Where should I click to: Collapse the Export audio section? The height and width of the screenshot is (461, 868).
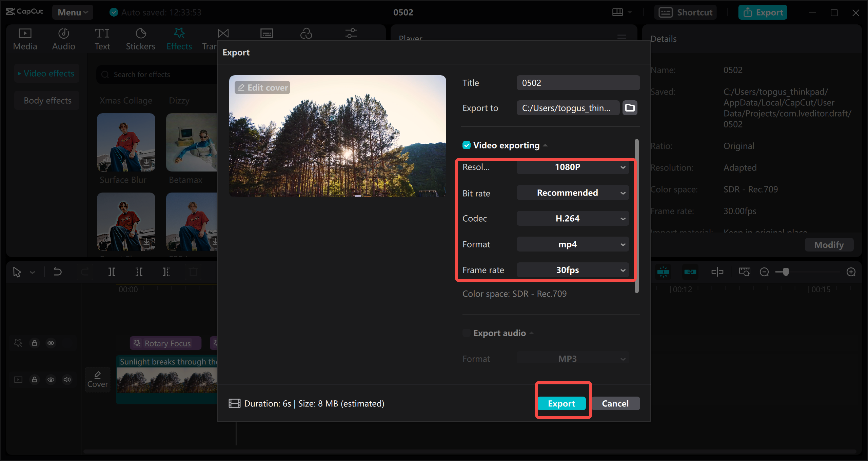click(x=531, y=333)
